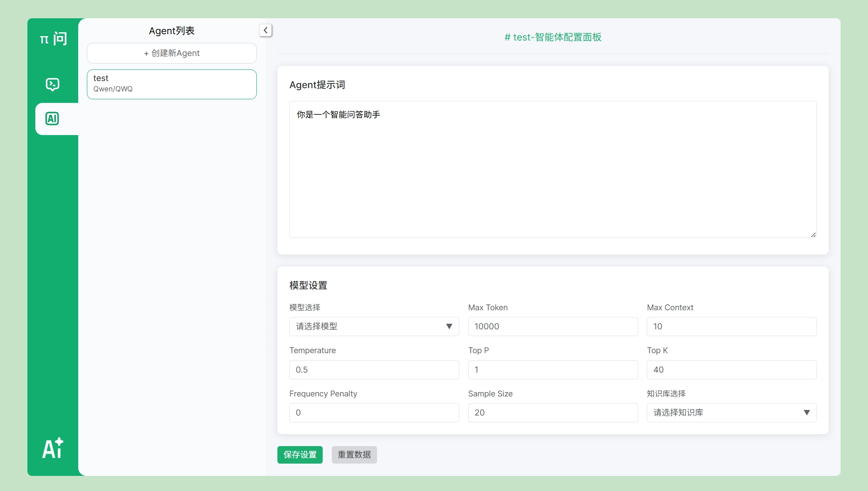
Task: Click the knowledge base dropdown arrow
Action: (806, 413)
